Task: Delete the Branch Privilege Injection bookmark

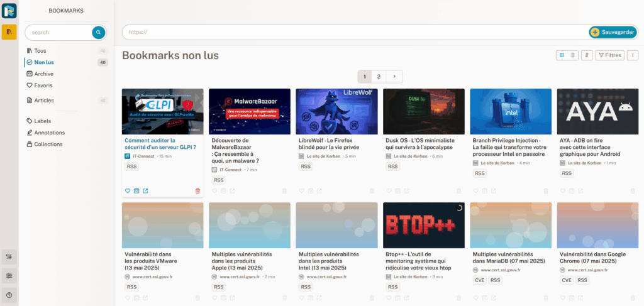Action: click(x=546, y=191)
